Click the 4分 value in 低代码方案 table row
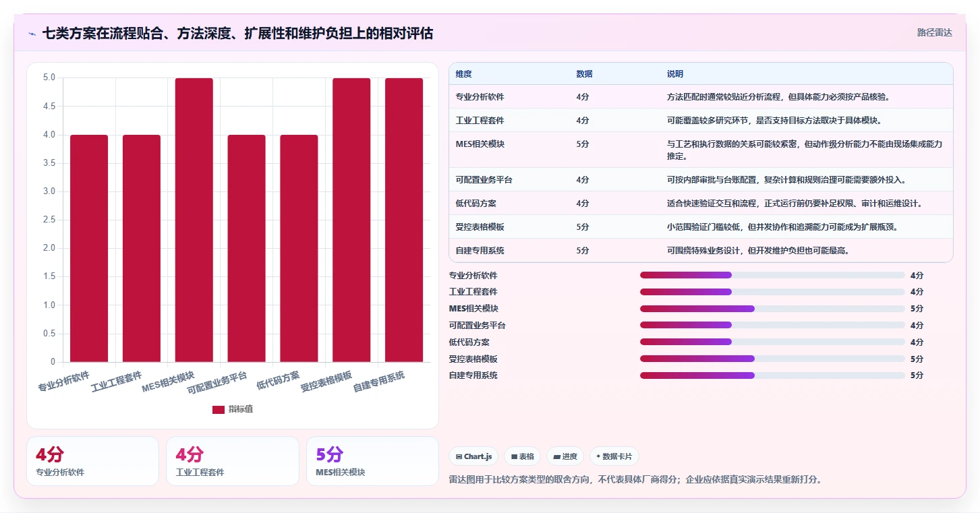Image resolution: width=980 pixels, height=513 pixels. pos(583,204)
